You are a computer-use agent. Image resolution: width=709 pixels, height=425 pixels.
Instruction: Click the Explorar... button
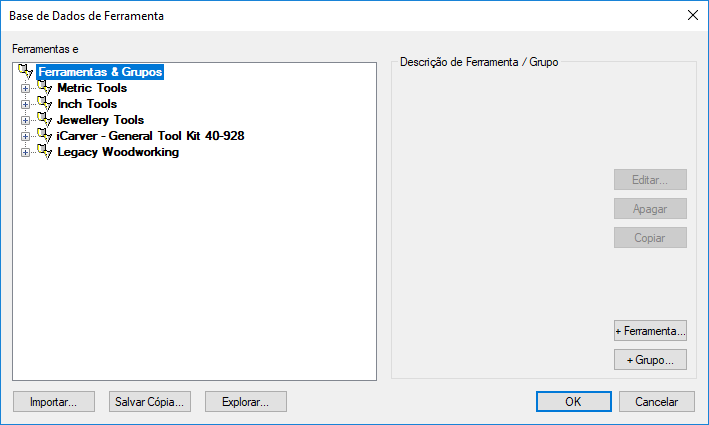(245, 401)
